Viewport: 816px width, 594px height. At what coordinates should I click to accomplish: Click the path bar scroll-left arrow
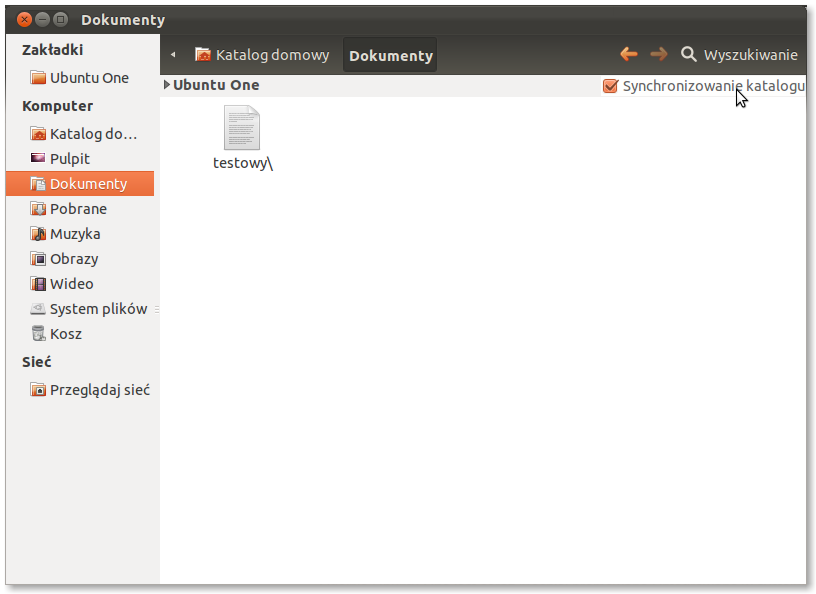[173, 55]
